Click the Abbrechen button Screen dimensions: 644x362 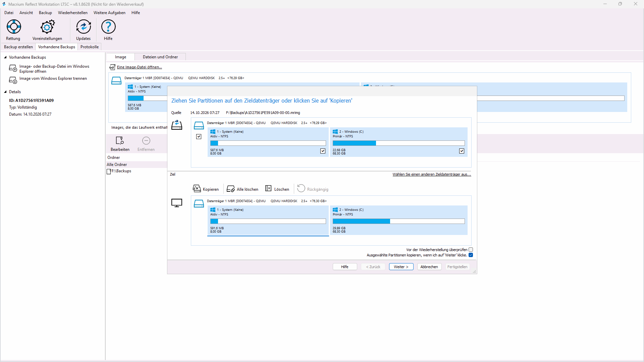(429, 267)
